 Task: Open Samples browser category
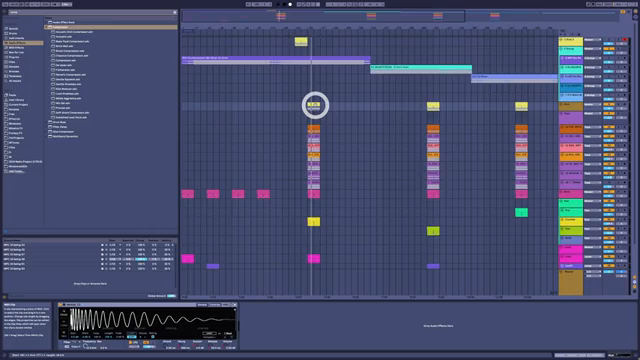point(14,67)
